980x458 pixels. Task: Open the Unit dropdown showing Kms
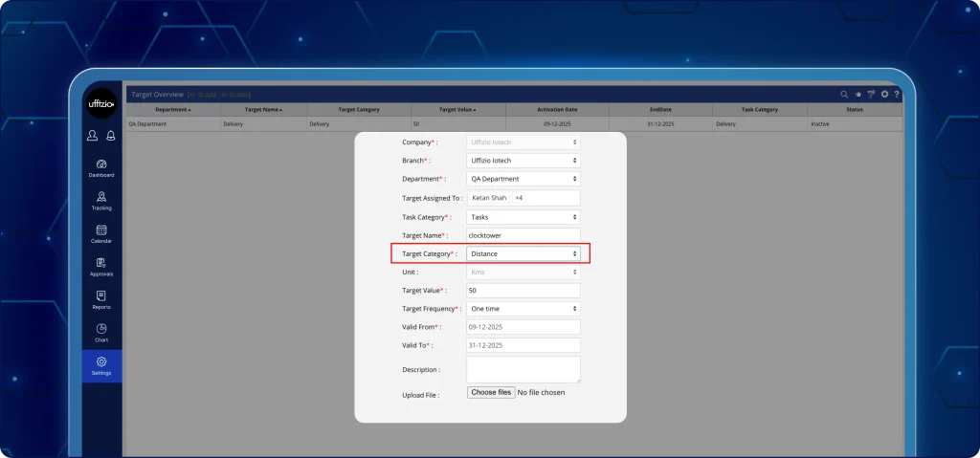click(x=523, y=272)
